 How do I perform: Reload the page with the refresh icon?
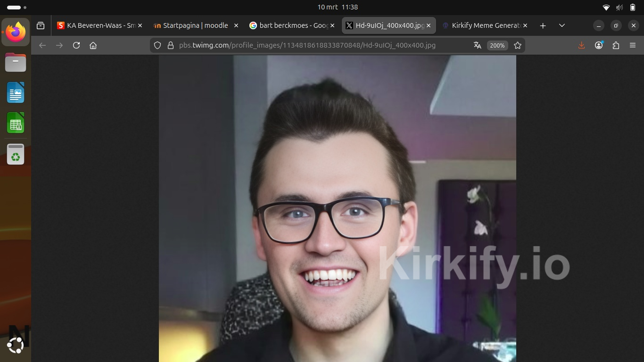pyautogui.click(x=76, y=45)
